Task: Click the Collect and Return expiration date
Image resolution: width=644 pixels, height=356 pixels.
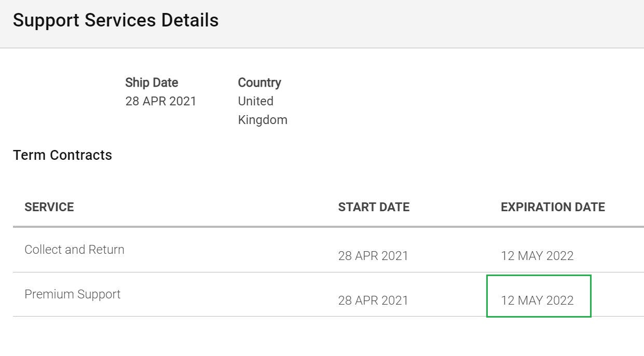Action: tap(537, 256)
